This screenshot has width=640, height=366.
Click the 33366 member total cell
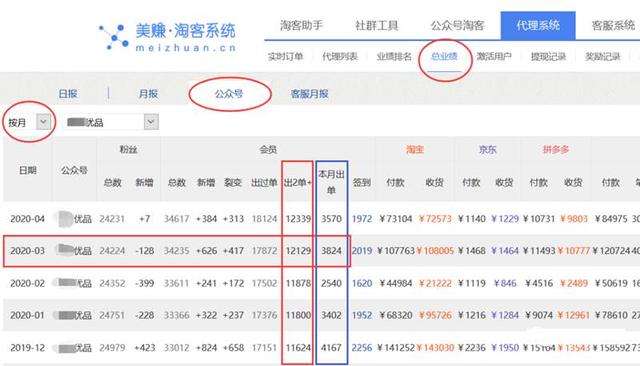[x=176, y=315]
